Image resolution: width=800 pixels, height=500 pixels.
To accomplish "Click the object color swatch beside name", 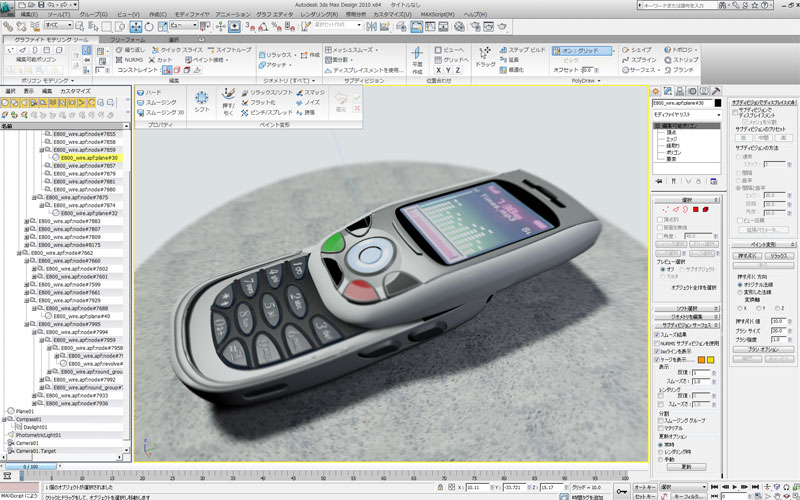I will tap(717, 103).
